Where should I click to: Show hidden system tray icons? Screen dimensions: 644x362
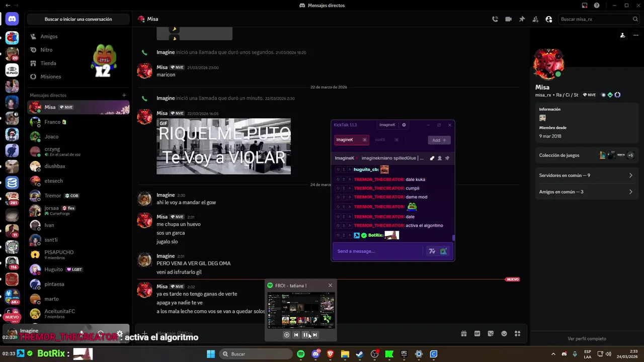click(x=553, y=354)
